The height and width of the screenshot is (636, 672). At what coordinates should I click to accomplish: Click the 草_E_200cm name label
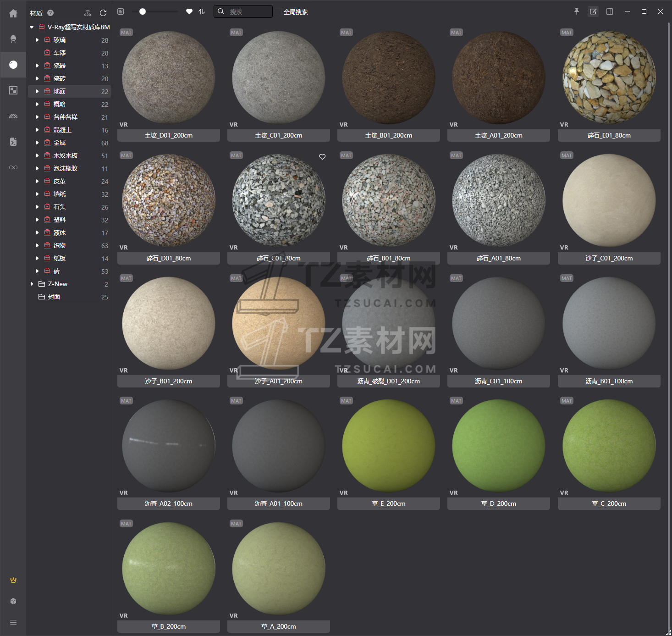click(389, 503)
